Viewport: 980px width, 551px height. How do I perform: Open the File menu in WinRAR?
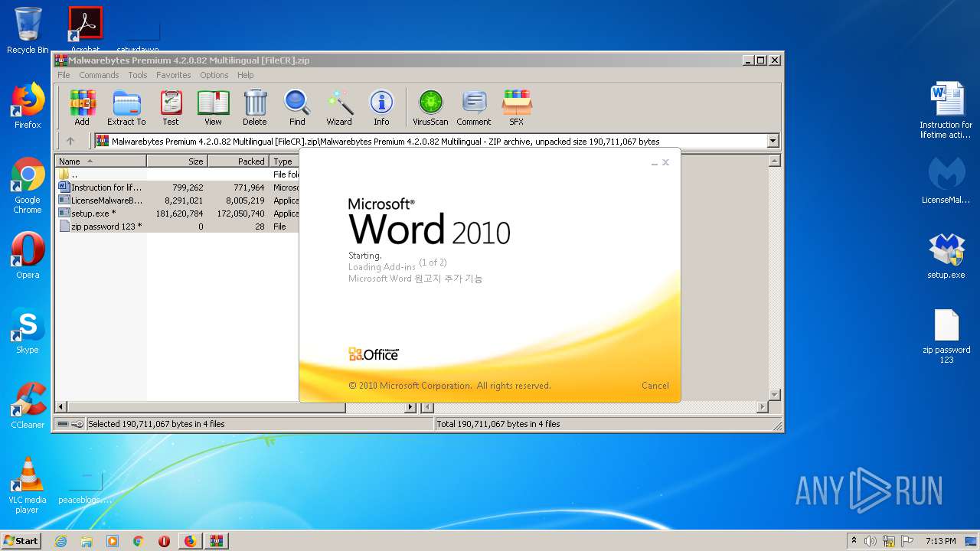[64, 75]
